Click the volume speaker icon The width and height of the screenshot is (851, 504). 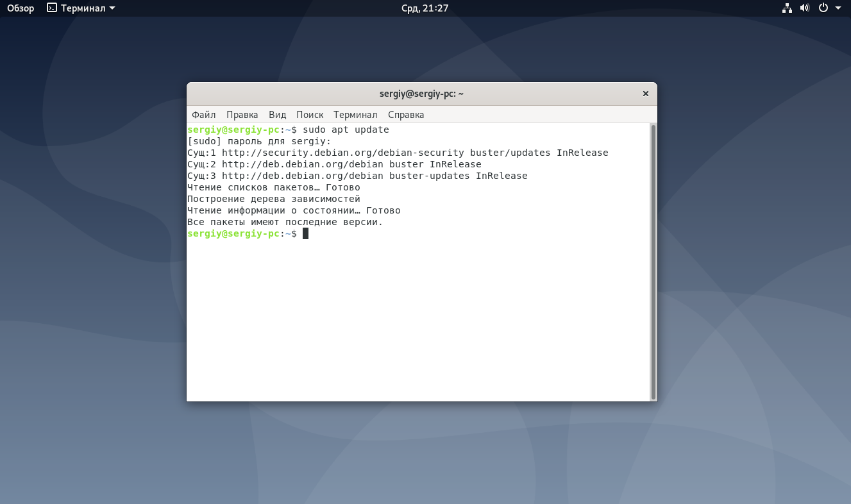coord(805,8)
